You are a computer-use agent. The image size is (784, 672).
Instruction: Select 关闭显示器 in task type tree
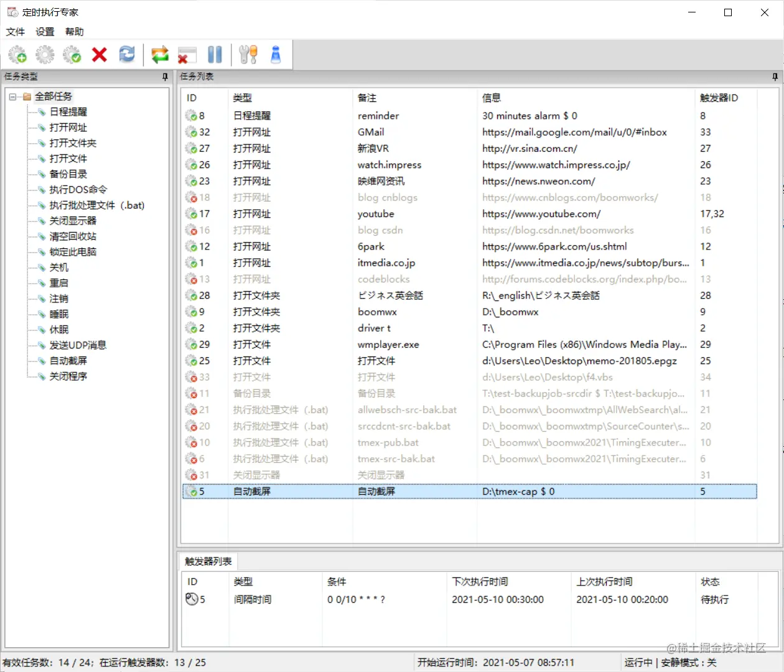[x=73, y=221]
